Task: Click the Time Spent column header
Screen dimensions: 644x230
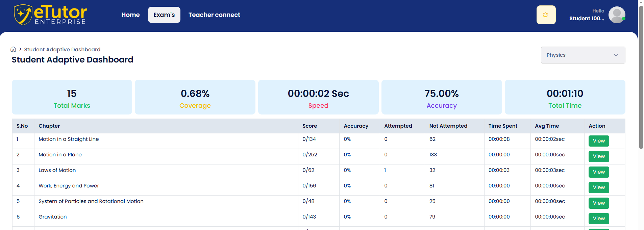Action: (x=503, y=126)
